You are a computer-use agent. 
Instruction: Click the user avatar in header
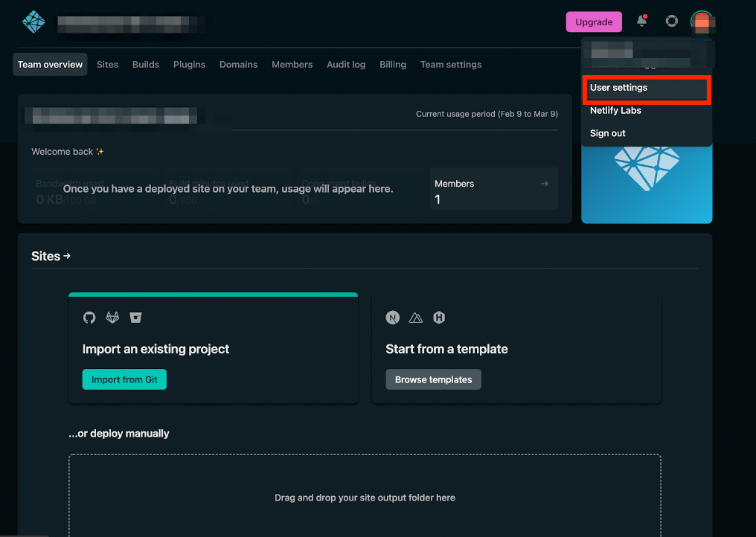click(x=702, y=22)
